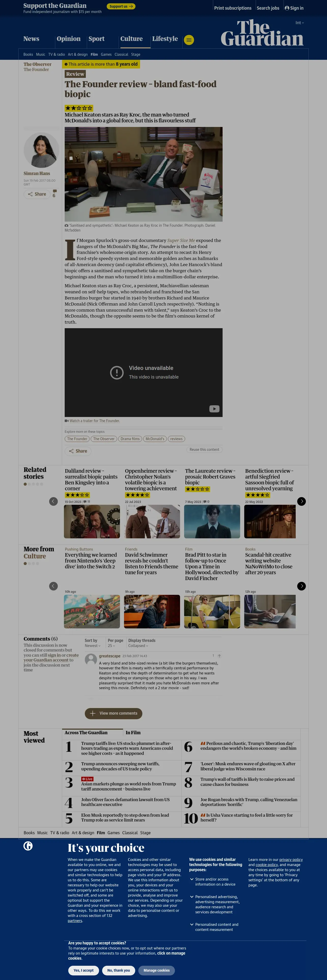Image resolution: width=327 pixels, height=980 pixels.
Task: Open Brad Pitt follow-up story headline
Action: [x=212, y=567]
